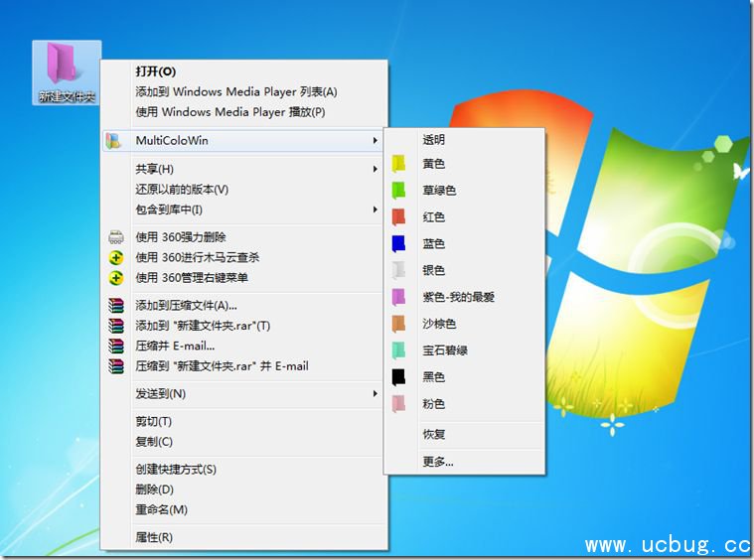The width and height of the screenshot is (754, 560).
Task: Click WinRAR icon beside 添加到 "新建文件夹.rar"(T)
Action: tap(116, 326)
